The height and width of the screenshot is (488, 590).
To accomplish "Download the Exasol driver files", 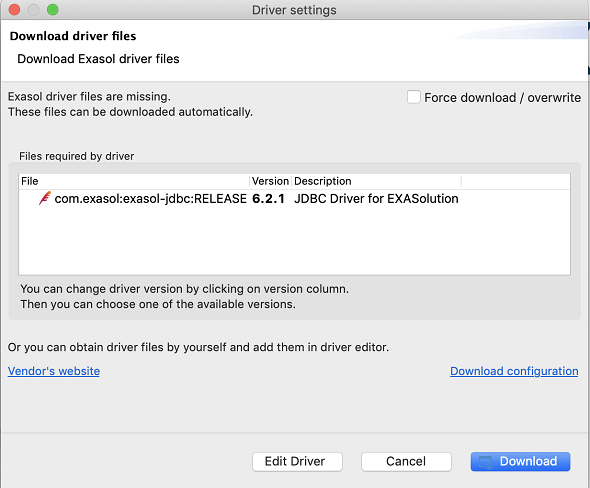I will pos(520,462).
